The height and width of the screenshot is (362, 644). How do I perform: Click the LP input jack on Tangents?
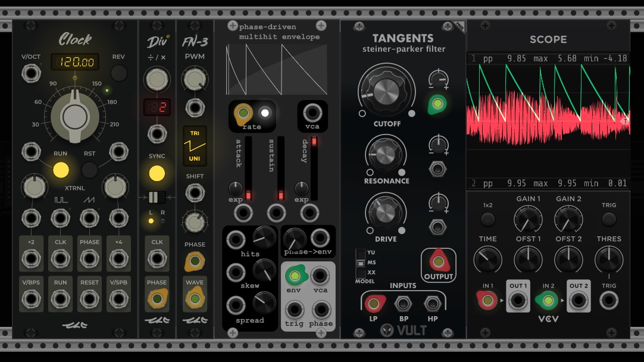point(373,303)
